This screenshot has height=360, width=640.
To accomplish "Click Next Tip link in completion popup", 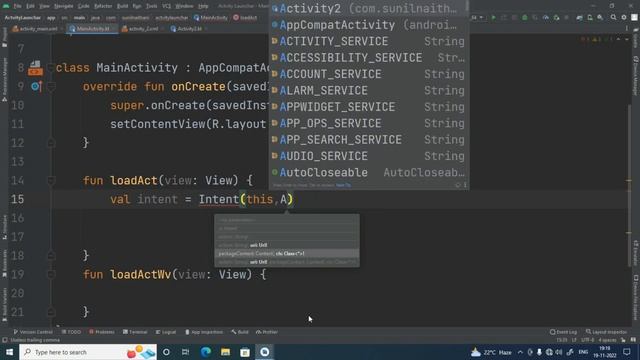I will (x=343, y=185).
